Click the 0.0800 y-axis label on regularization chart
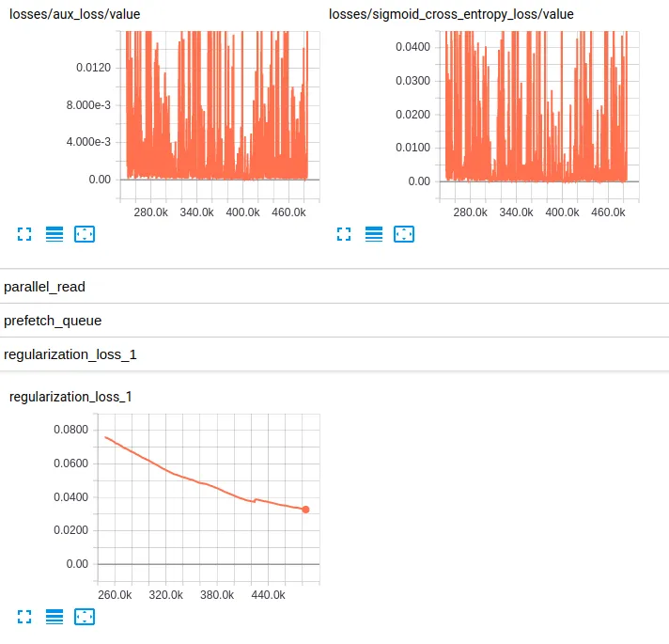669x644 pixels. [x=70, y=430]
